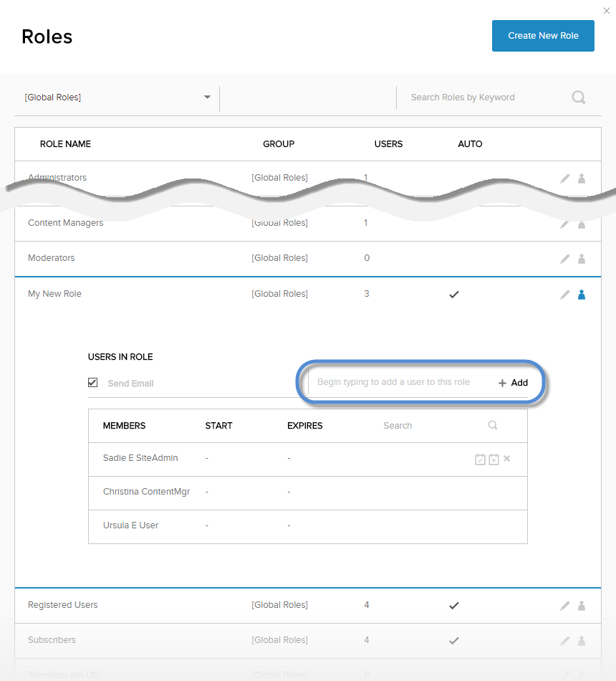
Task: Show users in the Content Managers role
Action: (582, 224)
